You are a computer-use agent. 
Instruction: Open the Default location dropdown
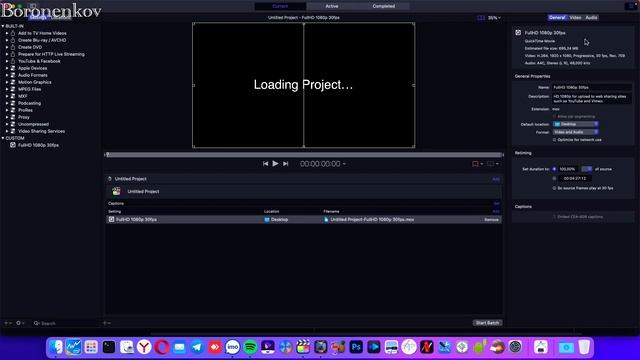click(x=576, y=124)
